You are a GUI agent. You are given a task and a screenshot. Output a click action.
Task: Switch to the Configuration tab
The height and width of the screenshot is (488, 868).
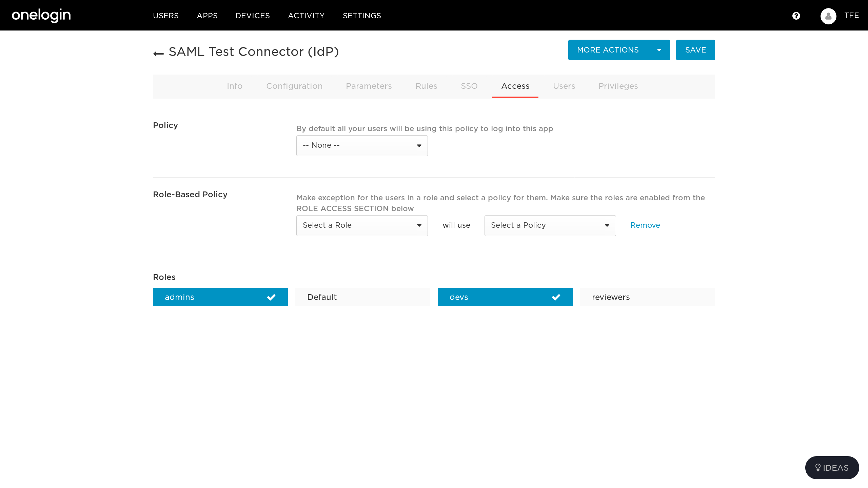[294, 86]
